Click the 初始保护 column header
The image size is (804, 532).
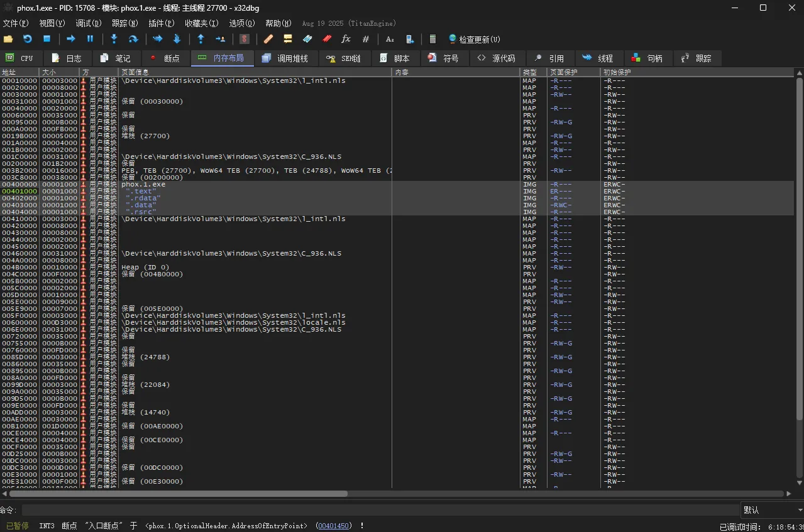coord(696,72)
